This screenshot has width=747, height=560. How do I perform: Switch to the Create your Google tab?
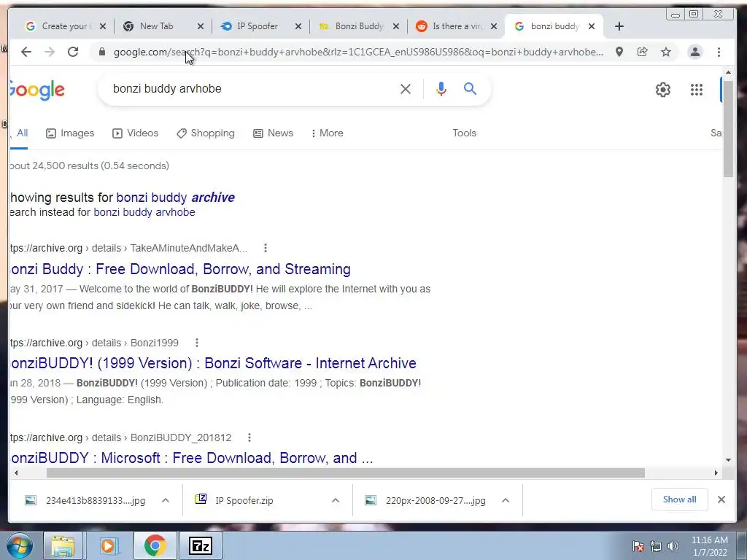point(64,26)
